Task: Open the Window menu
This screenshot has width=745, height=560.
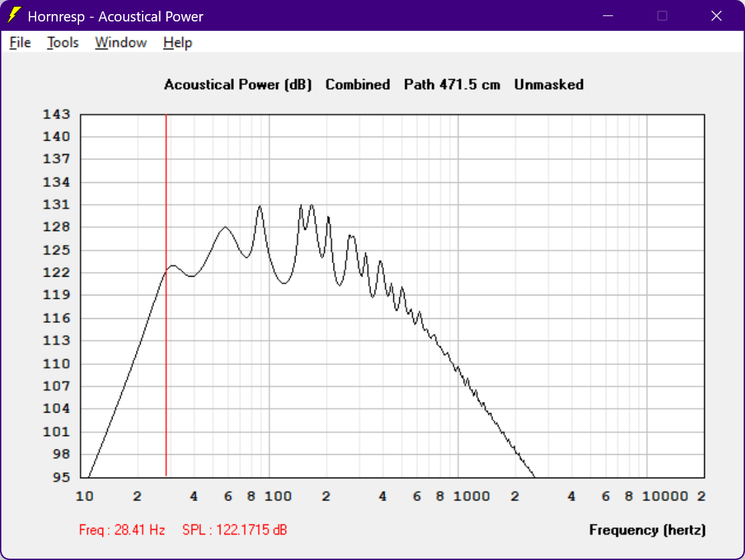Action: [121, 43]
